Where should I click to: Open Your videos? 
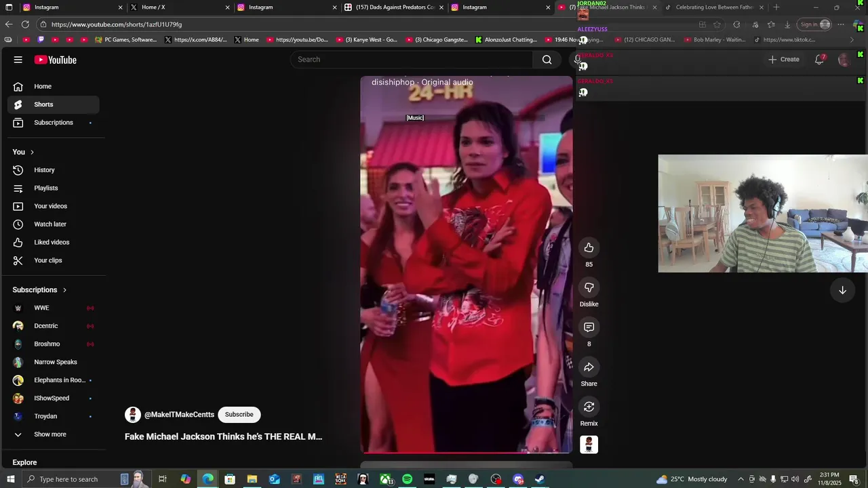click(x=53, y=206)
